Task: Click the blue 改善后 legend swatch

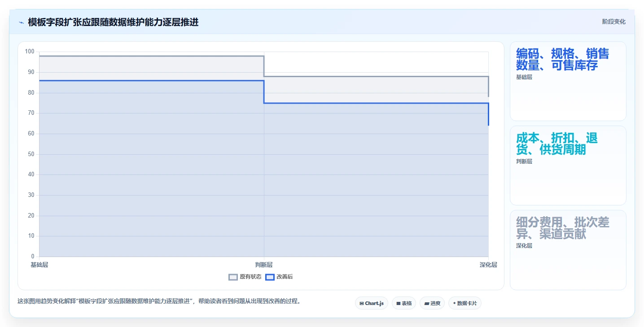Action: [x=270, y=277]
